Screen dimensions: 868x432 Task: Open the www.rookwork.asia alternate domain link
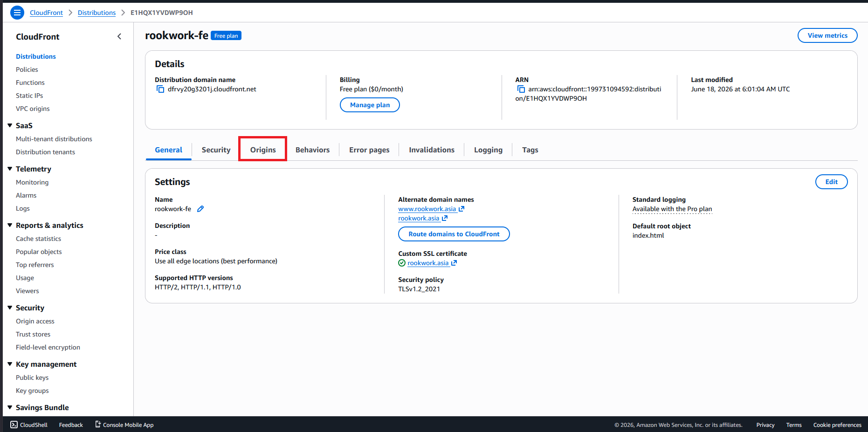431,209
